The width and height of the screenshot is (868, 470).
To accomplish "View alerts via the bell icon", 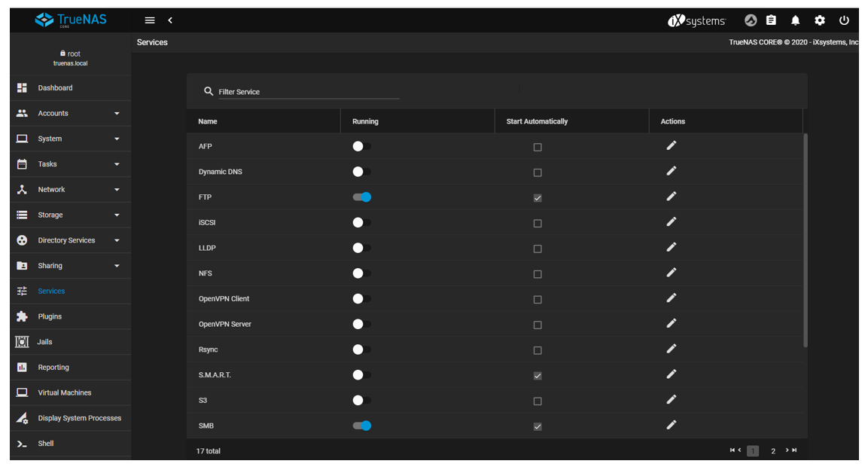I will tap(795, 20).
